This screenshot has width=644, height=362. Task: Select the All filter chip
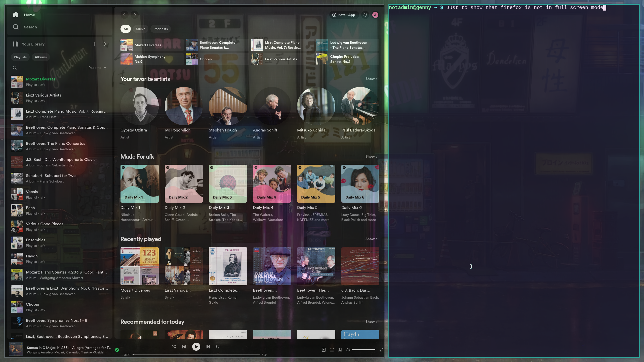tap(126, 29)
